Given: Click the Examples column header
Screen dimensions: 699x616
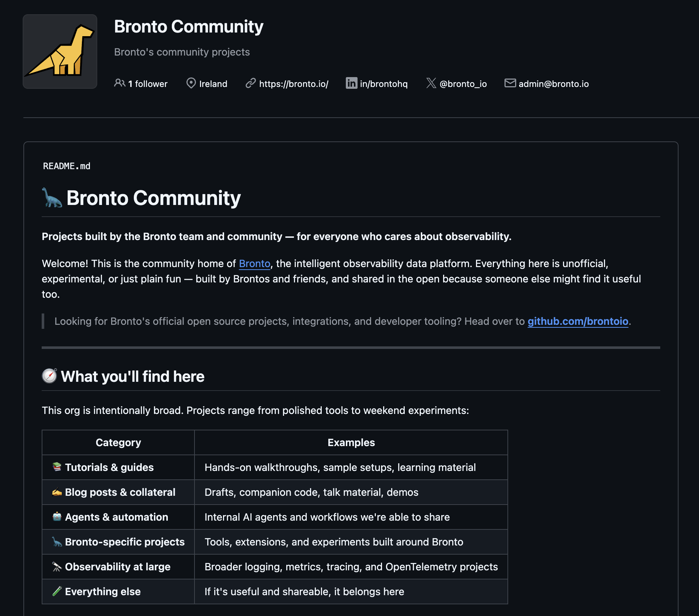Looking at the screenshot, I should tap(351, 442).
